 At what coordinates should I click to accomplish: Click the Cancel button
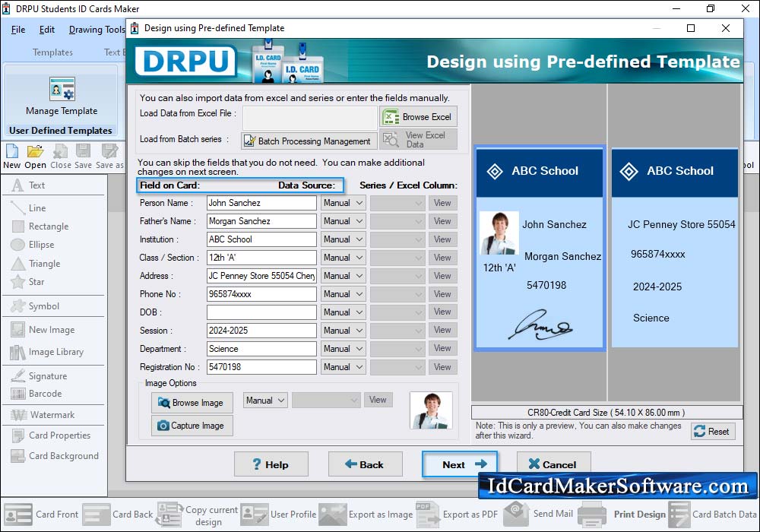point(553,464)
